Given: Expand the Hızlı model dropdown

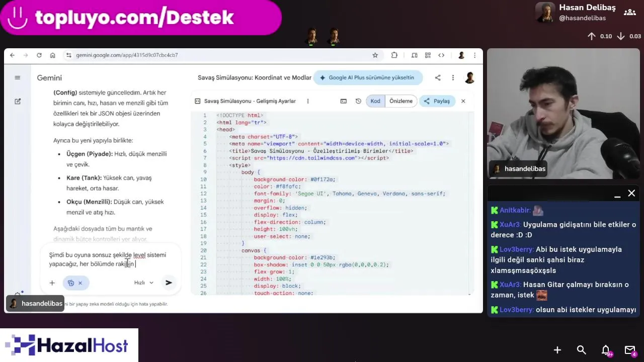Looking at the screenshot, I should 144,283.
